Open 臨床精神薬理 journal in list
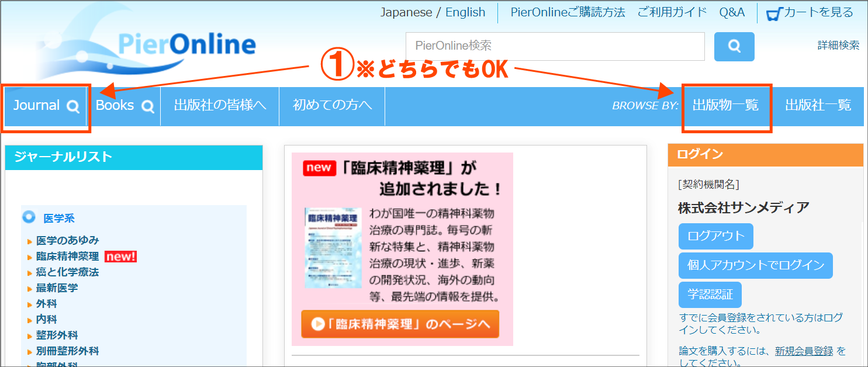The width and height of the screenshot is (868, 367). [67, 256]
